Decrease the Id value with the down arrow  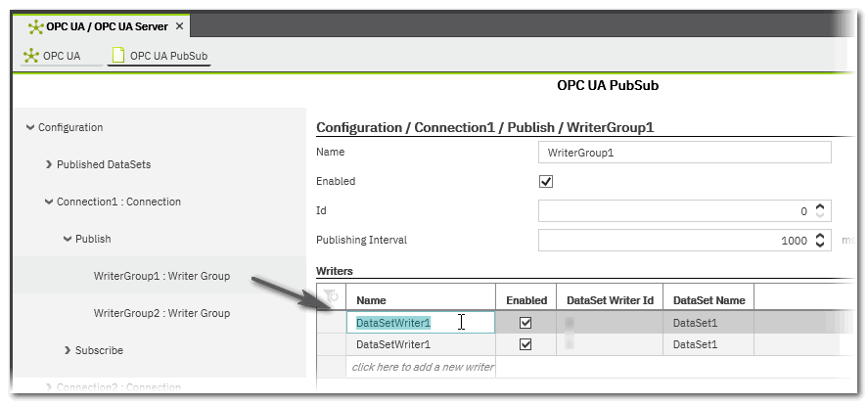(821, 215)
